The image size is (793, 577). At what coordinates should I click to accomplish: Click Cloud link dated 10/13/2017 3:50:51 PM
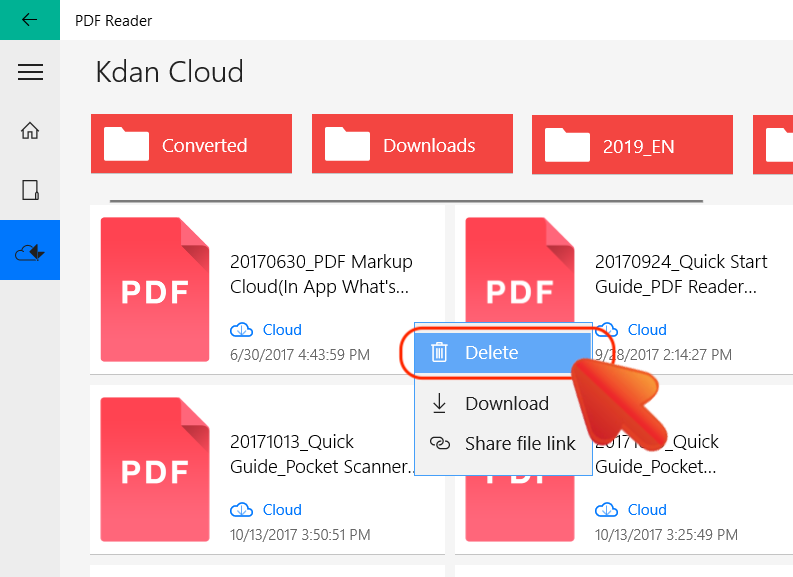(282, 510)
